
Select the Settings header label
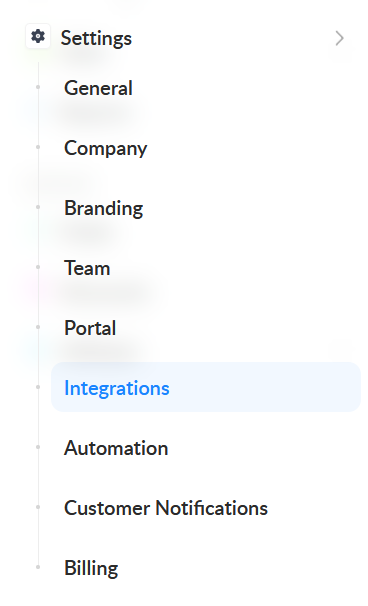[96, 38]
